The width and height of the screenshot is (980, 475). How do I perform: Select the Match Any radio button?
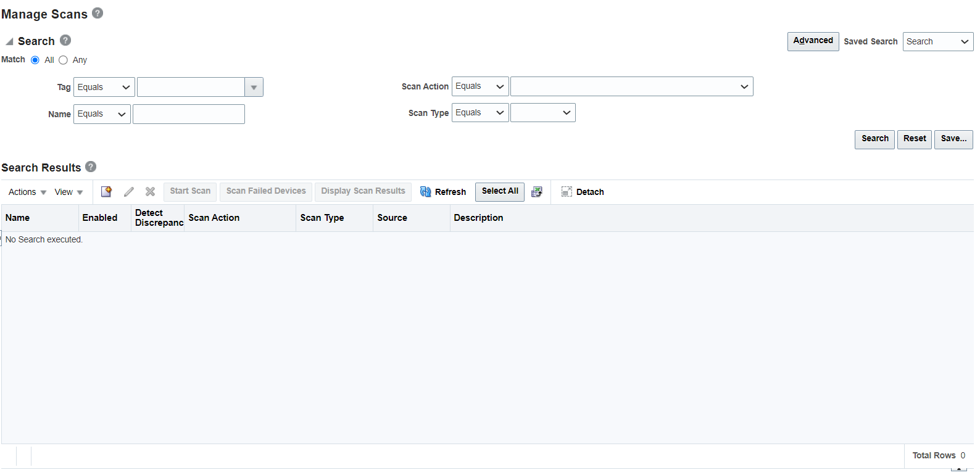[x=63, y=60]
